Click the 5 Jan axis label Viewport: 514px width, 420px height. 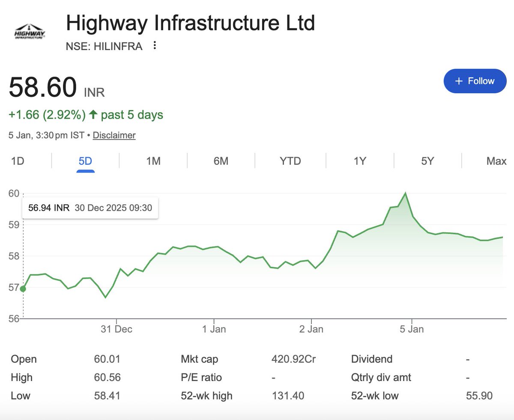[x=412, y=329]
